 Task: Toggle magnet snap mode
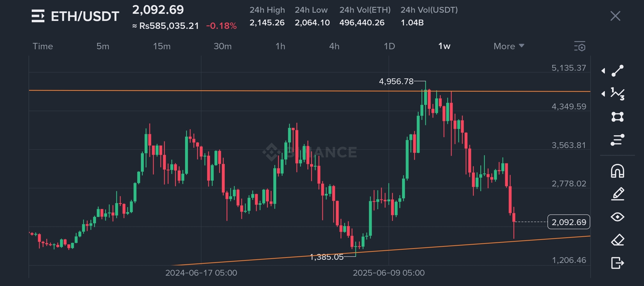618,171
